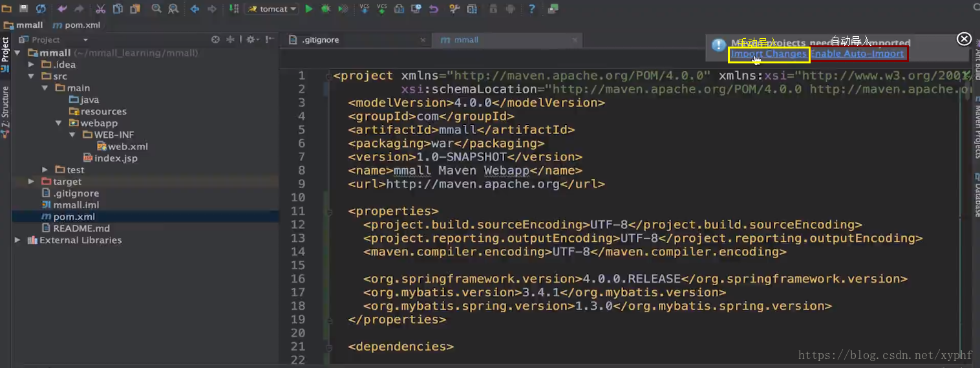The height and width of the screenshot is (368, 980).
Task: Expand the .idea folder
Action: pyautogui.click(x=31, y=64)
